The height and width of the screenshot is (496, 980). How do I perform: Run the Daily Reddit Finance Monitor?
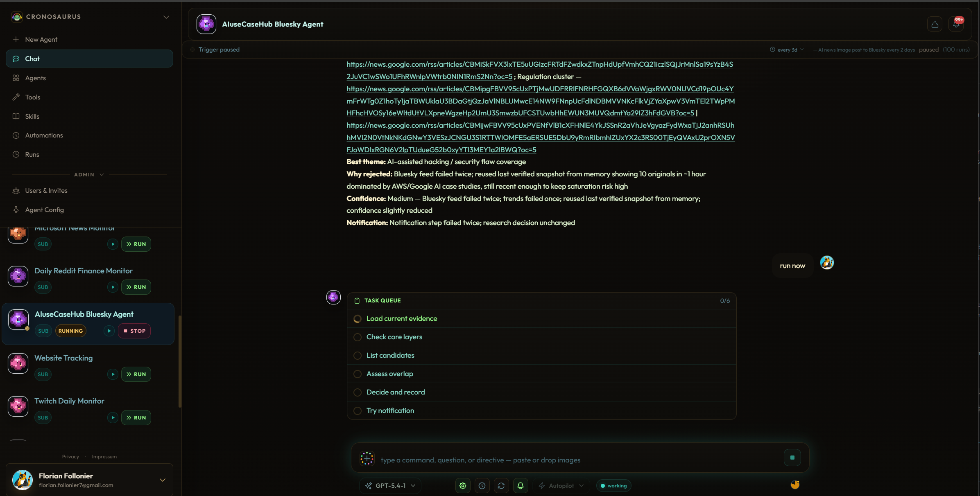coord(136,287)
